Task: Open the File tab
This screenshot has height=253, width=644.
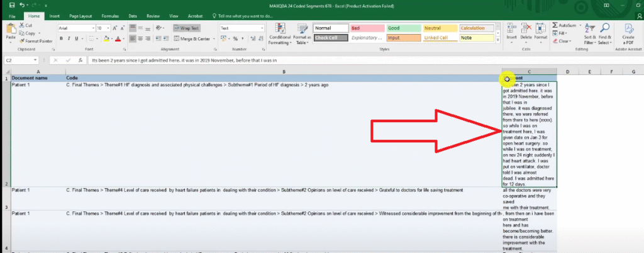Action: click(12, 16)
